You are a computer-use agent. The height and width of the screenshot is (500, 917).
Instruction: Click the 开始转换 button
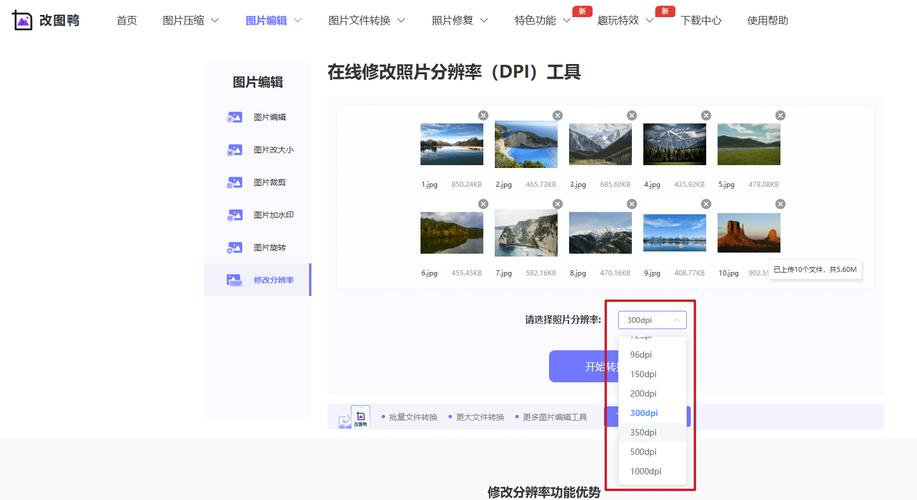(584, 367)
